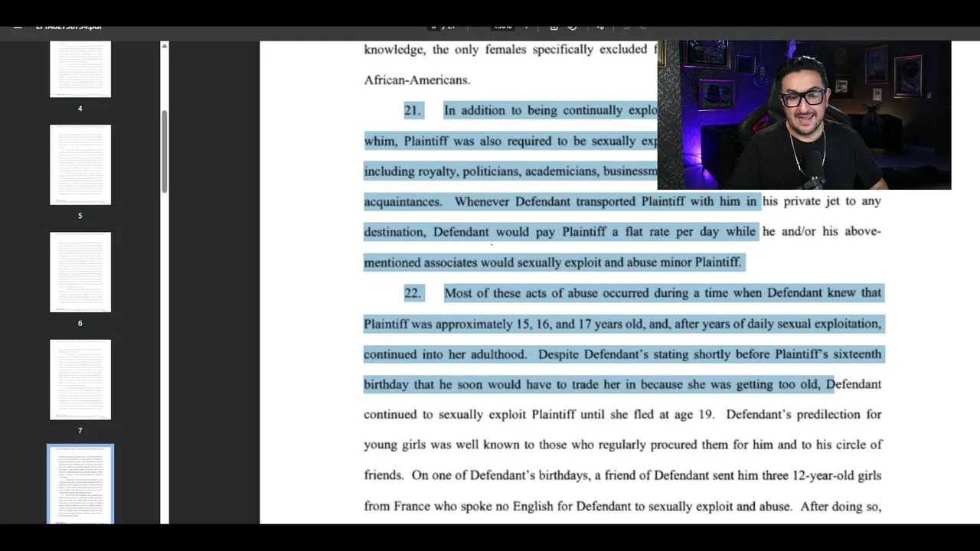
Task: Click the thumbnail sidebar scrollbar handle
Action: (164, 152)
